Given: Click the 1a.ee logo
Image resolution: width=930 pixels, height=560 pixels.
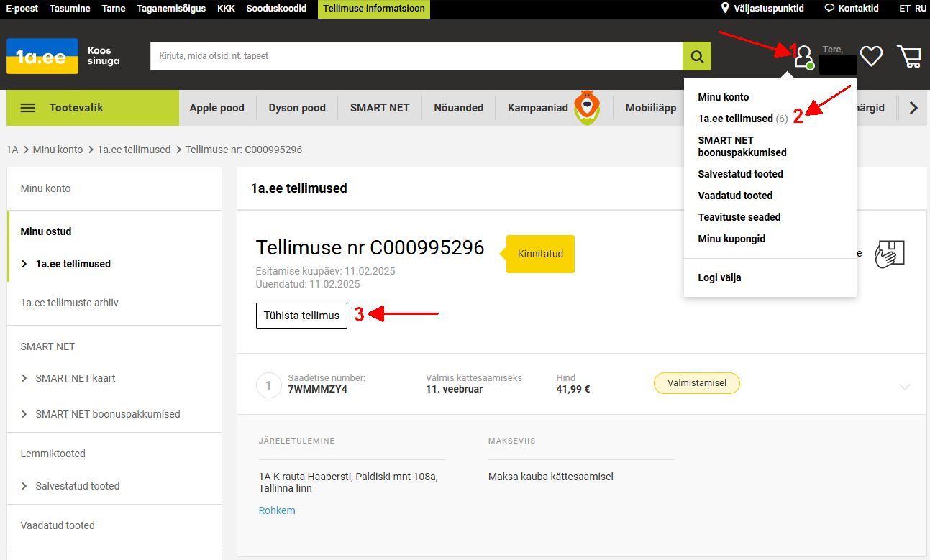Looking at the screenshot, I should coord(42,56).
